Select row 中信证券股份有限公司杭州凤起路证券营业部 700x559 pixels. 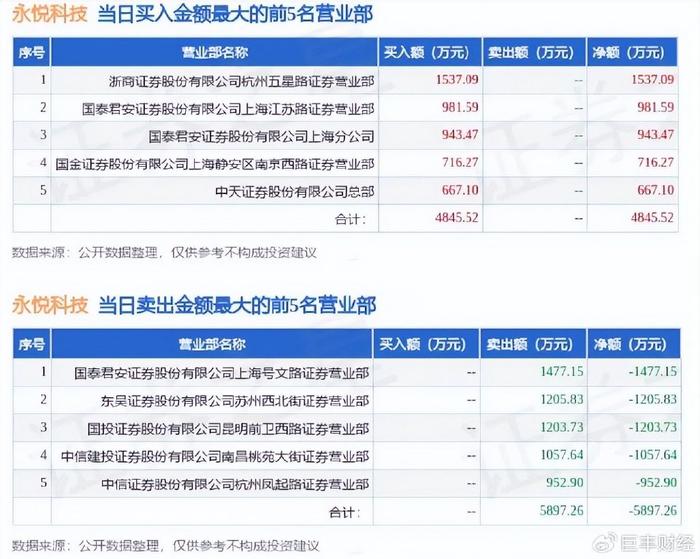346,483
